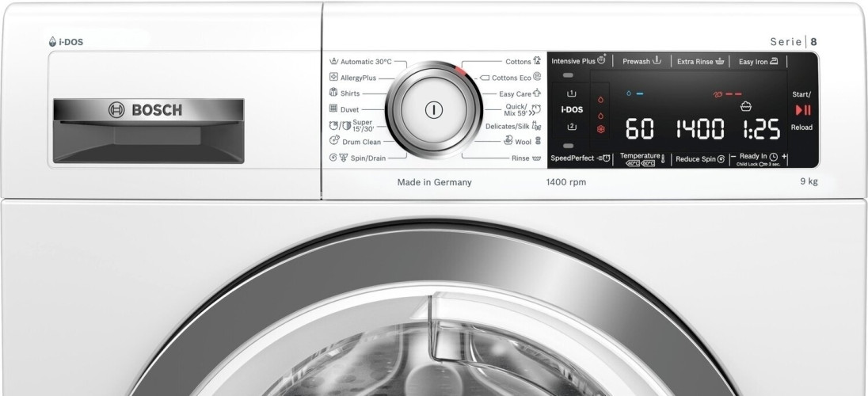Viewport: 868px width, 396px height.
Task: Click the BOSCH logo emblem on the drawer
Action: [116, 109]
